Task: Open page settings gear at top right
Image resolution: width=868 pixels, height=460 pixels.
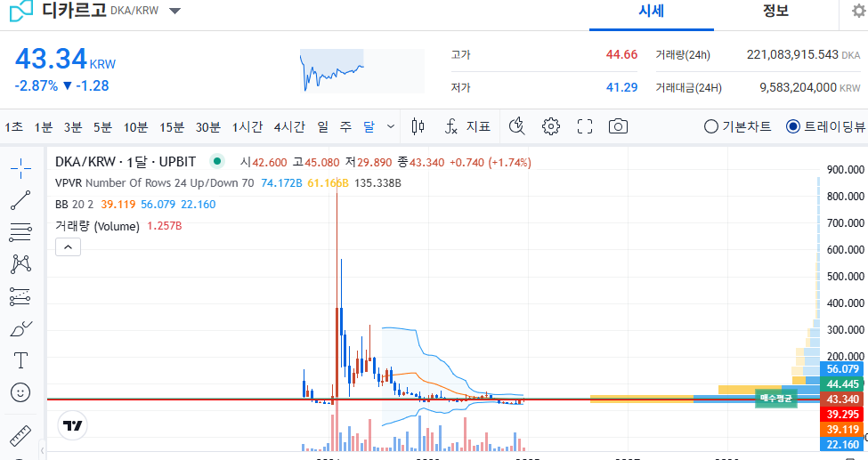Action: (x=860, y=11)
